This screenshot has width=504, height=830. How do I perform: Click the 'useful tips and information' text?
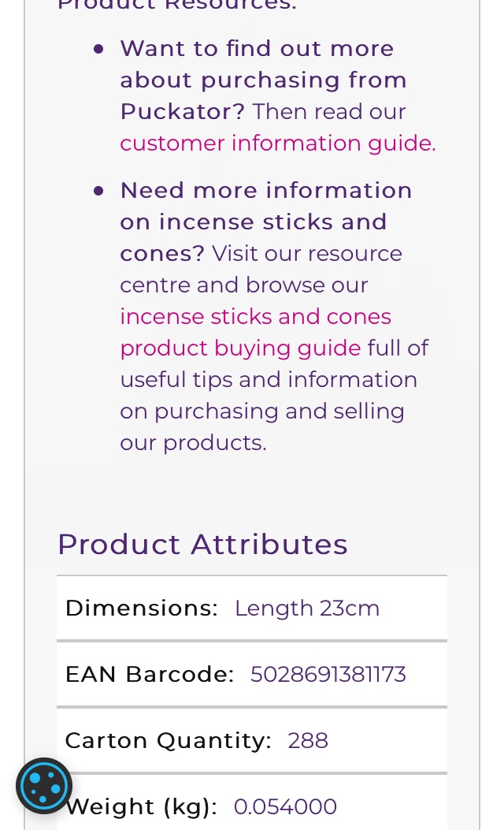tap(269, 380)
